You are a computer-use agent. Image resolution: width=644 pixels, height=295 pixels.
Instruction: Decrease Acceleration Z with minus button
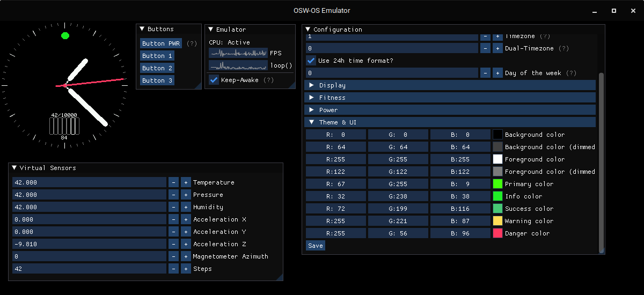pyautogui.click(x=173, y=244)
